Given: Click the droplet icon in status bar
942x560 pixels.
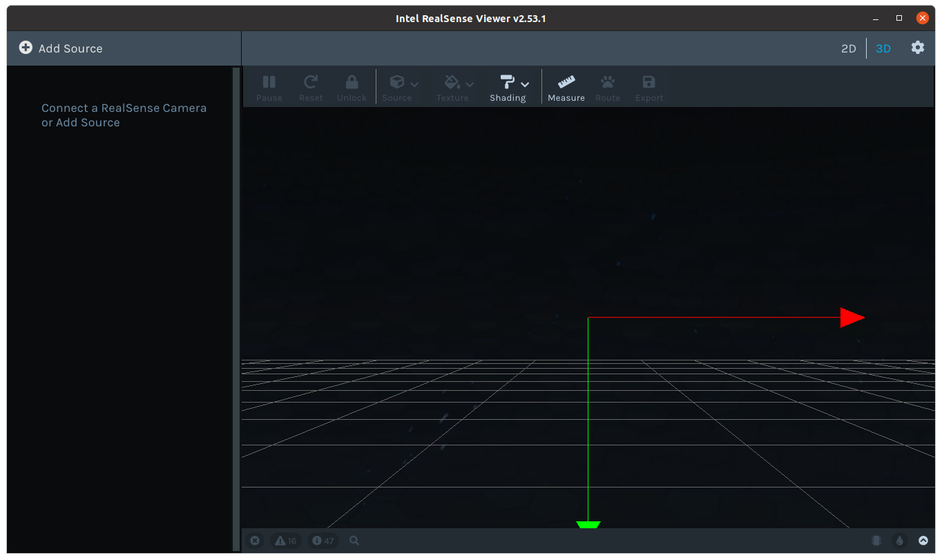Looking at the screenshot, I should (900, 541).
